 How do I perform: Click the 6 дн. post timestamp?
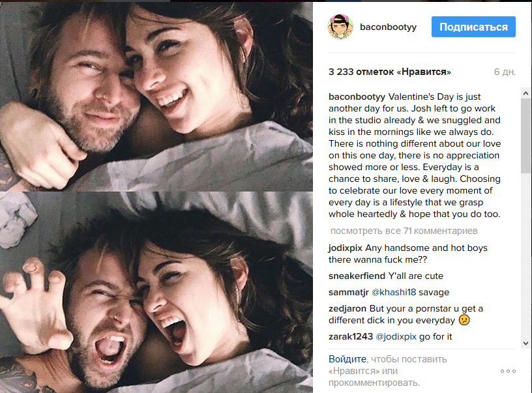[x=505, y=72]
